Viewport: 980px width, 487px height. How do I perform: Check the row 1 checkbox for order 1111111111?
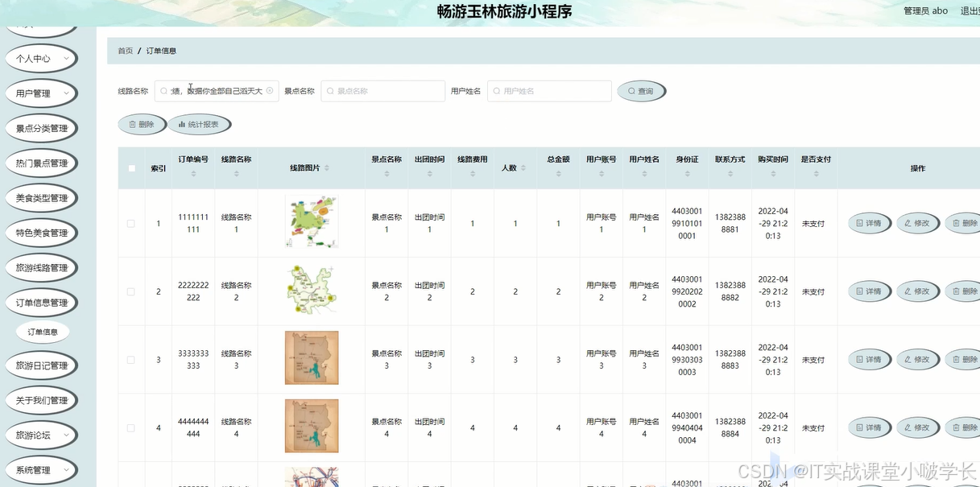coord(131,224)
